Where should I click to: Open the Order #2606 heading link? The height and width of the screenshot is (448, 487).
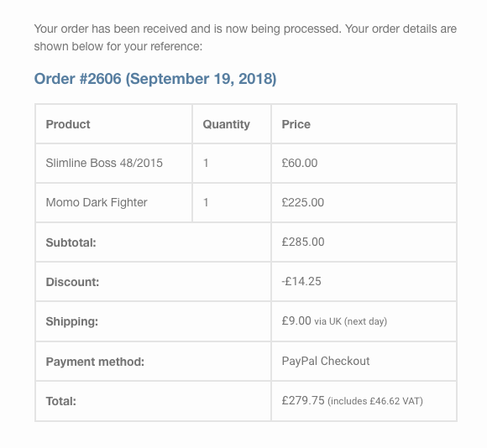(155, 79)
